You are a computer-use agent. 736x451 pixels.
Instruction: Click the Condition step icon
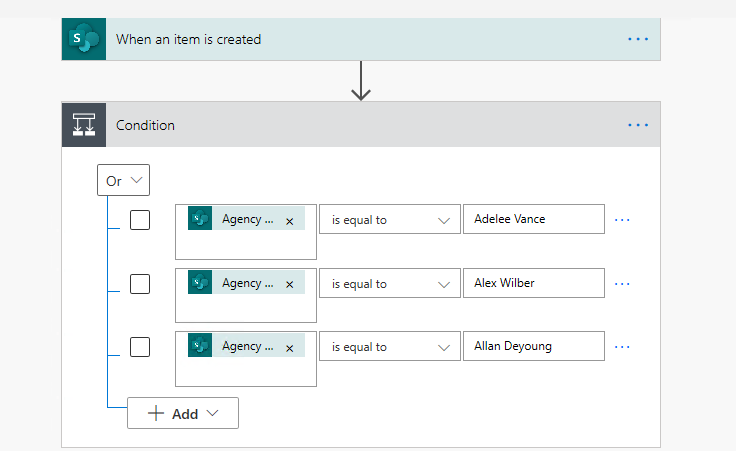click(83, 125)
